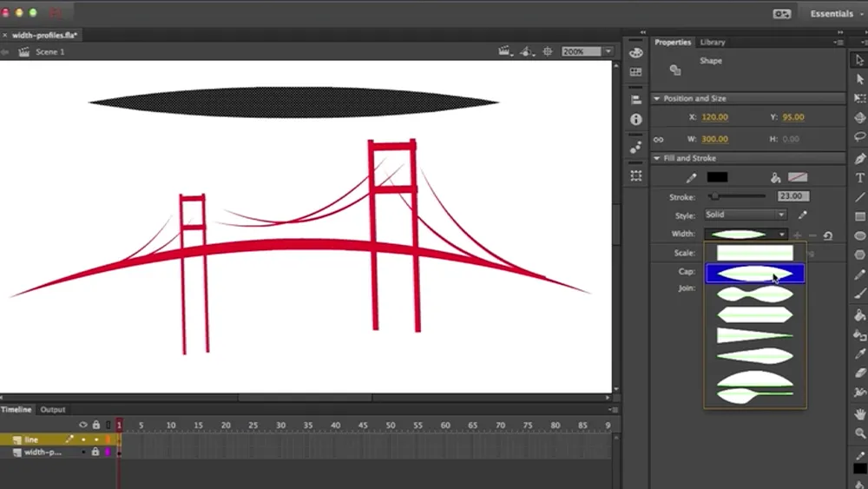Viewport: 868px width, 489px height.
Task: Open the Transform panel icon
Action: 636,175
